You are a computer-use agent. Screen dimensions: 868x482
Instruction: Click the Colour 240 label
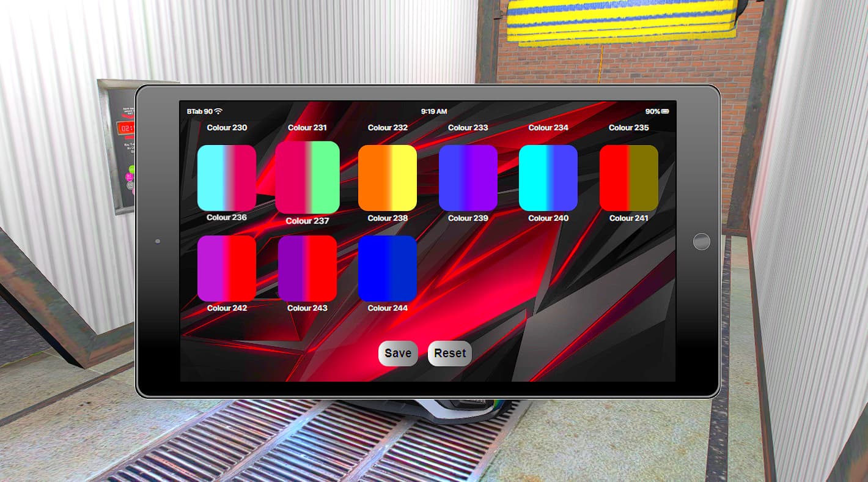click(548, 218)
